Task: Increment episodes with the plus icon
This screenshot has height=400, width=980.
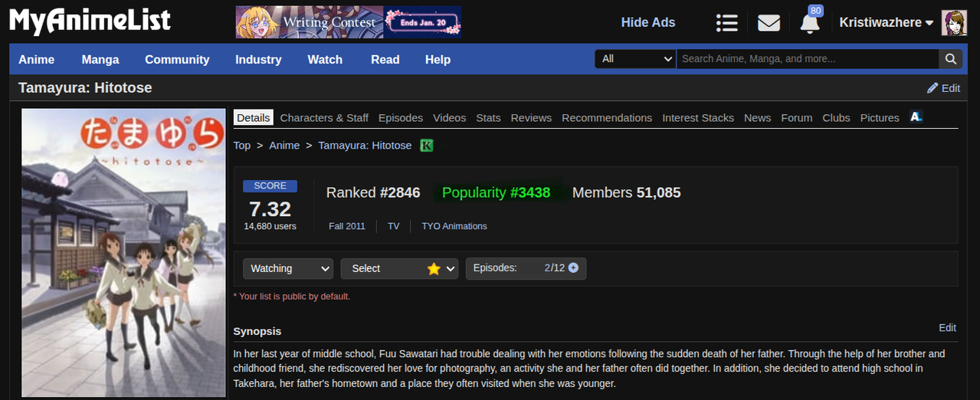Action: [573, 268]
